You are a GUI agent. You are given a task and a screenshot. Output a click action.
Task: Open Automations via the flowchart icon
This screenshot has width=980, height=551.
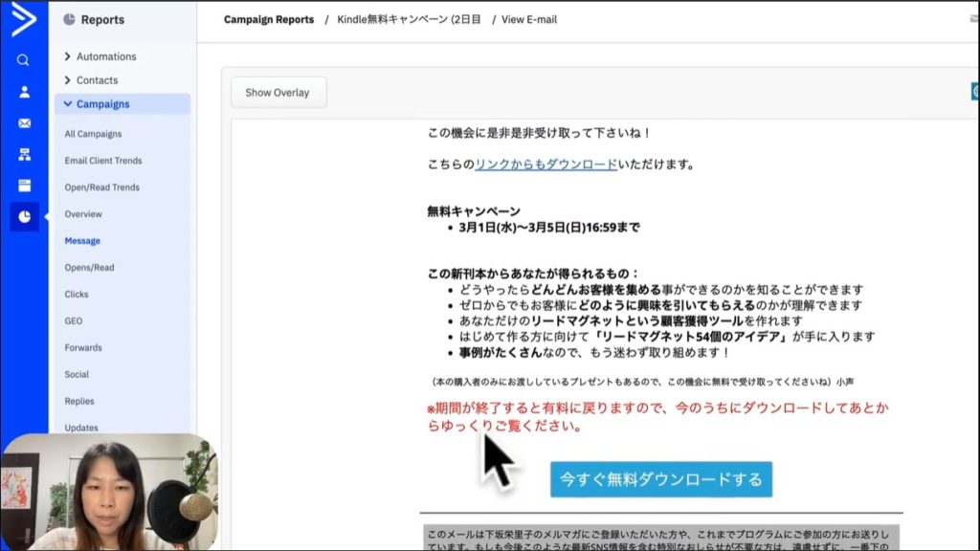[x=24, y=154]
